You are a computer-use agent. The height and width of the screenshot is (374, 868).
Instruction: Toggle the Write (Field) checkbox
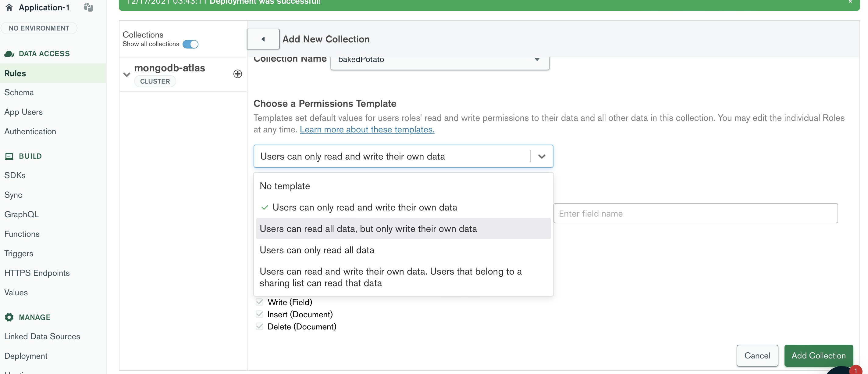259,302
